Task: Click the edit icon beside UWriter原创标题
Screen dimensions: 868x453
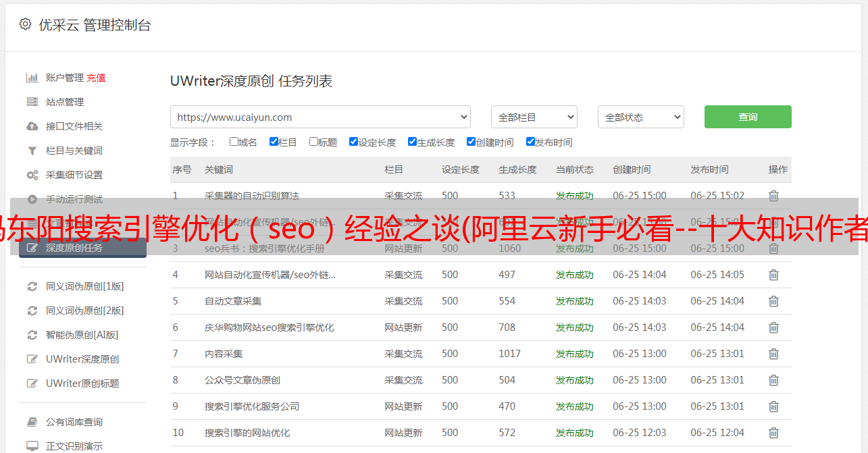Action: tap(32, 383)
